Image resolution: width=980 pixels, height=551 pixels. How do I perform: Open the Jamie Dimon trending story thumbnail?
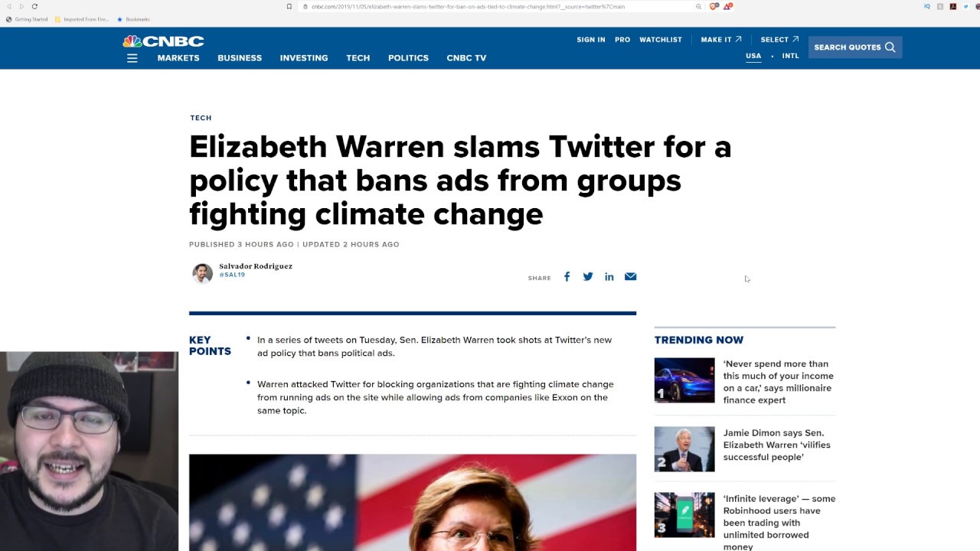[x=684, y=448]
